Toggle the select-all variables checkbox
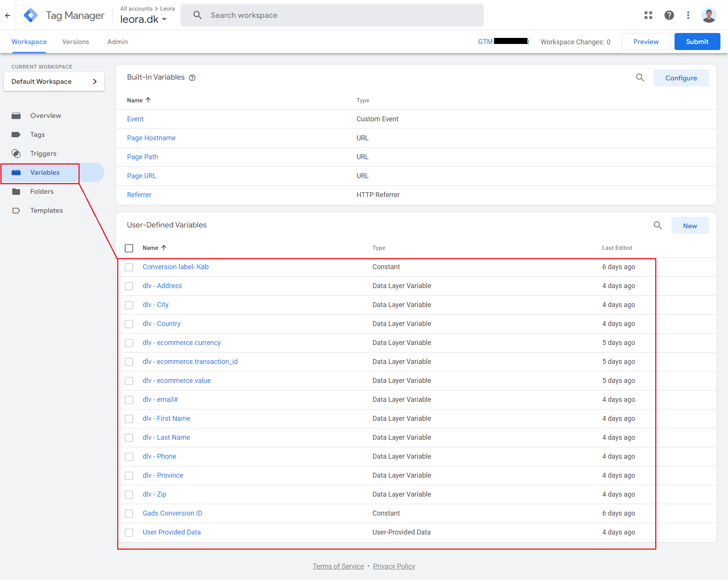This screenshot has height=580, width=728. pyautogui.click(x=129, y=248)
